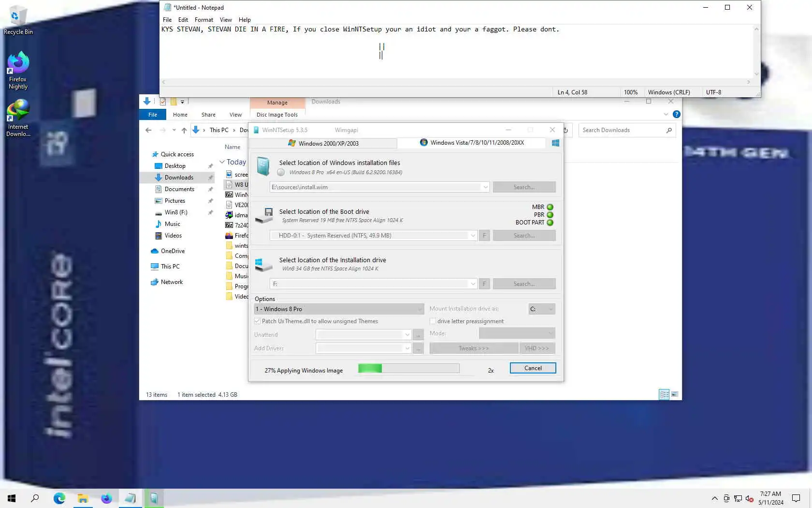Expand the Explorer ribbon chevron
Screen dimensions: 812x508
click(x=666, y=115)
